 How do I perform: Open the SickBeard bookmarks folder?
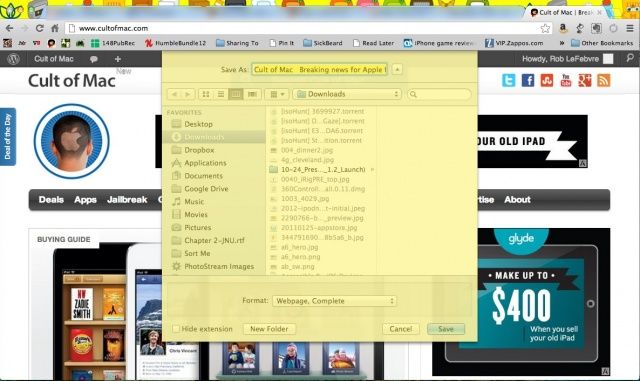click(323, 43)
